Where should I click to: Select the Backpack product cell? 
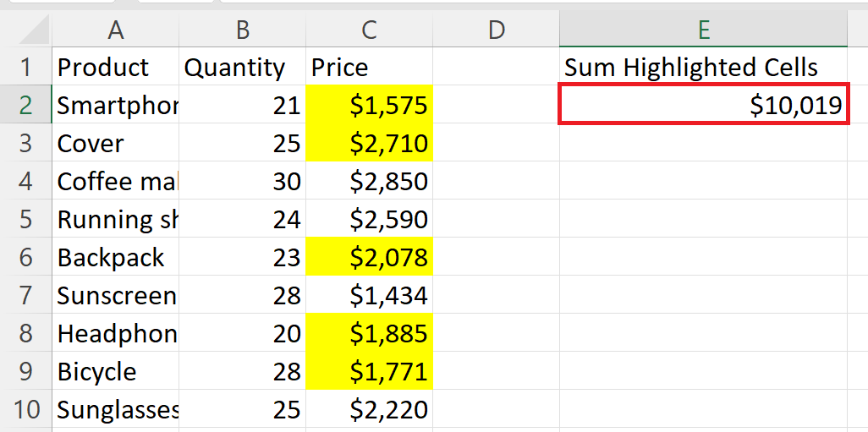[x=115, y=257]
